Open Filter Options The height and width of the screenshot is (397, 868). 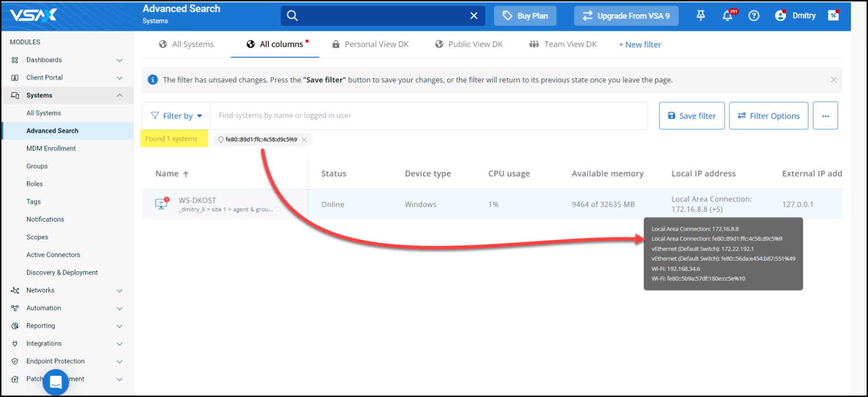click(x=769, y=116)
